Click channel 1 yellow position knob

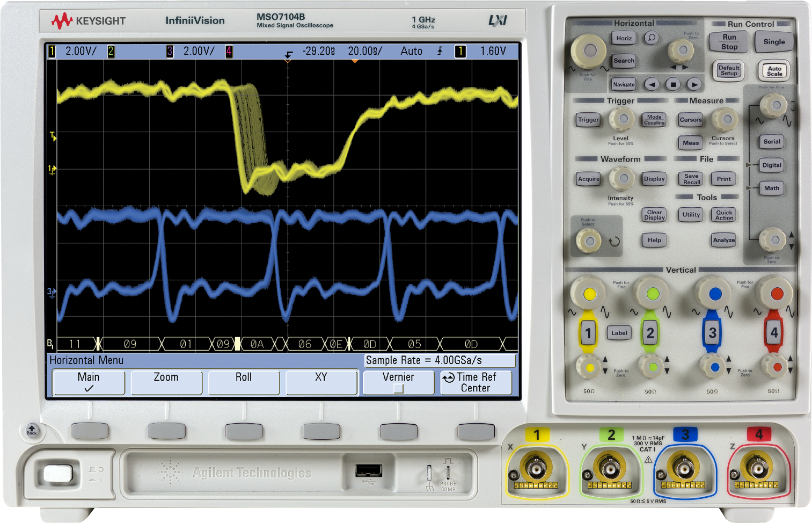coord(589,367)
